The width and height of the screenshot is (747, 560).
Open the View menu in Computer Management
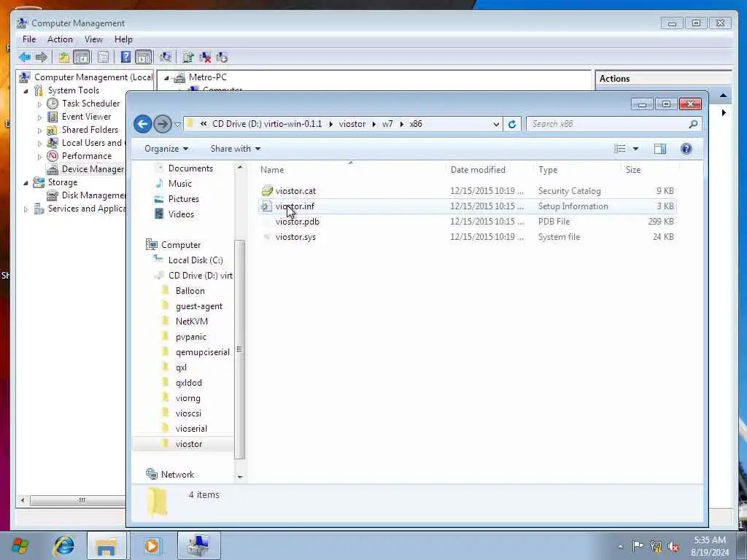[93, 39]
